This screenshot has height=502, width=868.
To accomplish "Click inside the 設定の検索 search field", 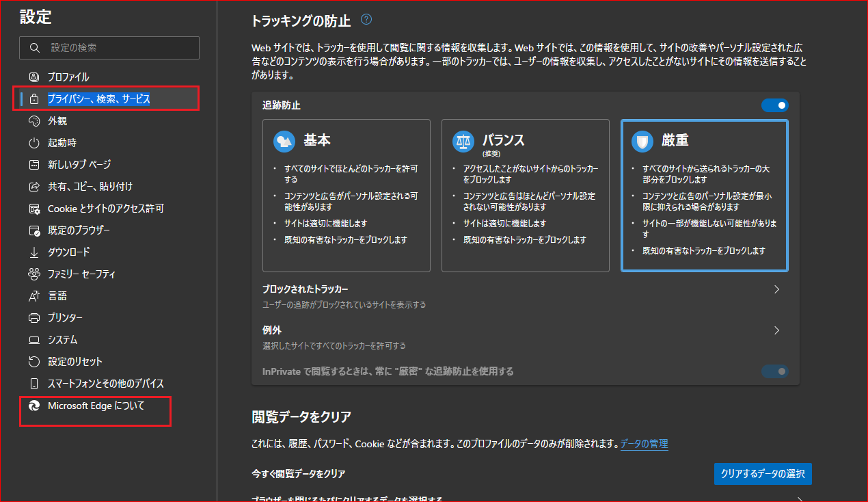I will tap(109, 48).
